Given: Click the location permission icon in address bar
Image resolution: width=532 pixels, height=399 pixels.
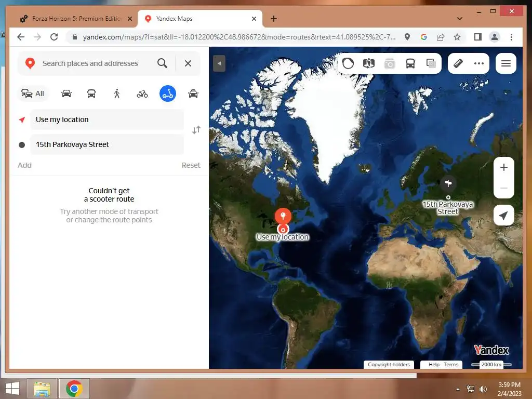Looking at the screenshot, I should pos(407,37).
